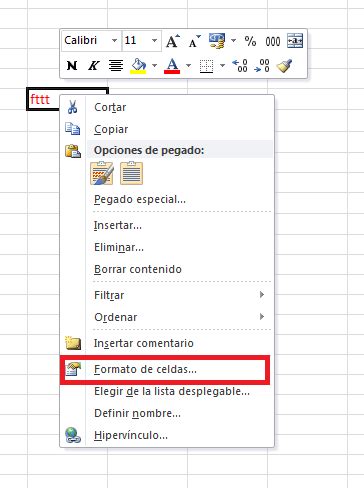The image size is (364, 488).
Task: Toggle italic with the K button
Action: 94,66
